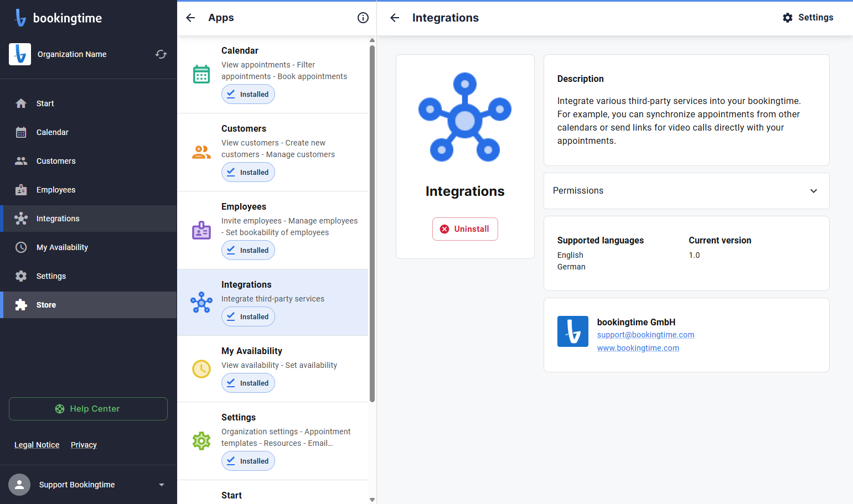Open Integrations Settings at top right
The height and width of the screenshot is (504, 853).
pyautogui.click(x=808, y=18)
